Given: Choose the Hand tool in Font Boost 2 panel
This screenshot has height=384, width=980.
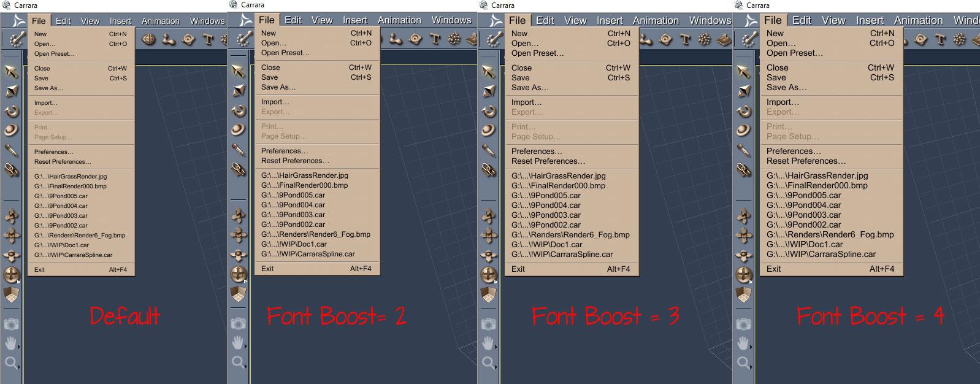Looking at the screenshot, I should [x=239, y=342].
